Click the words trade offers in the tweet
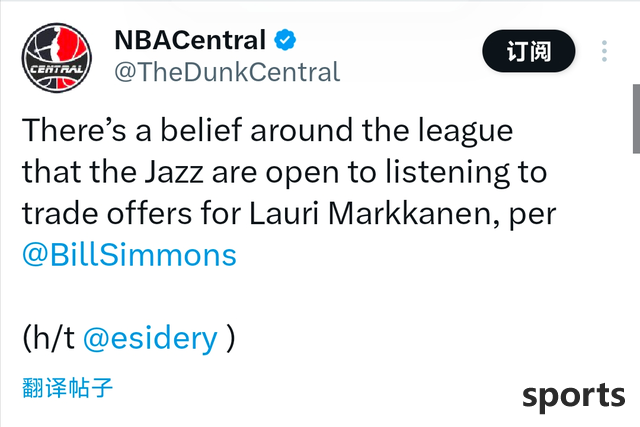This screenshot has height=427, width=640. (107, 214)
